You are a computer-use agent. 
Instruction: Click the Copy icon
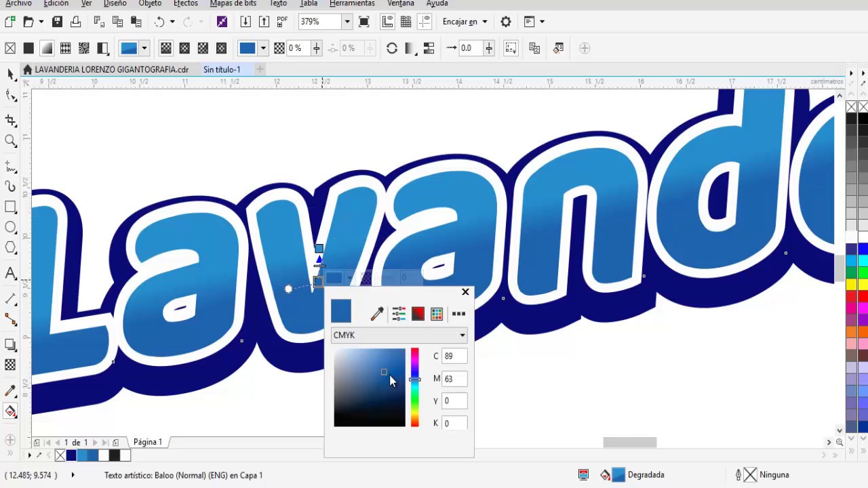[118, 22]
